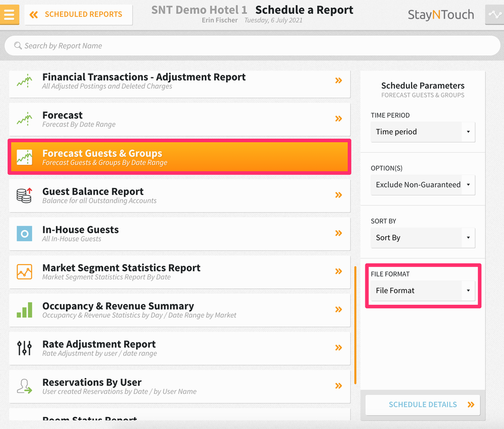Select the Forecast Guests & Groups title

[x=102, y=153]
